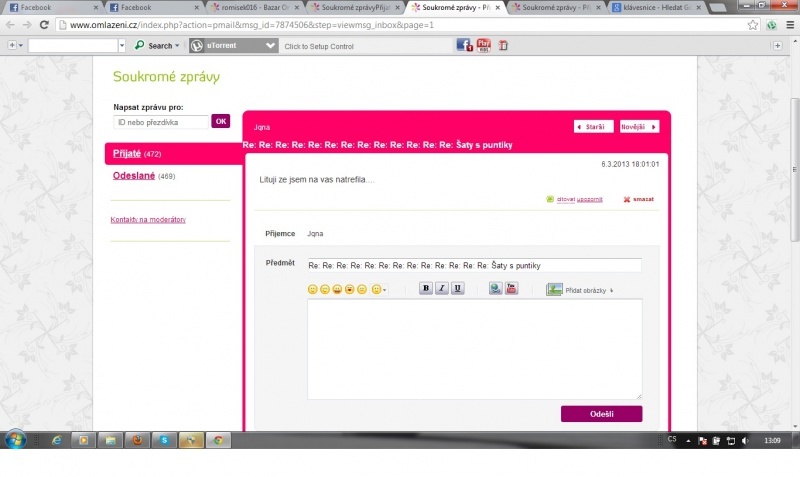This screenshot has height=477, width=800.
Task: Click the smazat delete message link
Action: 639,199
